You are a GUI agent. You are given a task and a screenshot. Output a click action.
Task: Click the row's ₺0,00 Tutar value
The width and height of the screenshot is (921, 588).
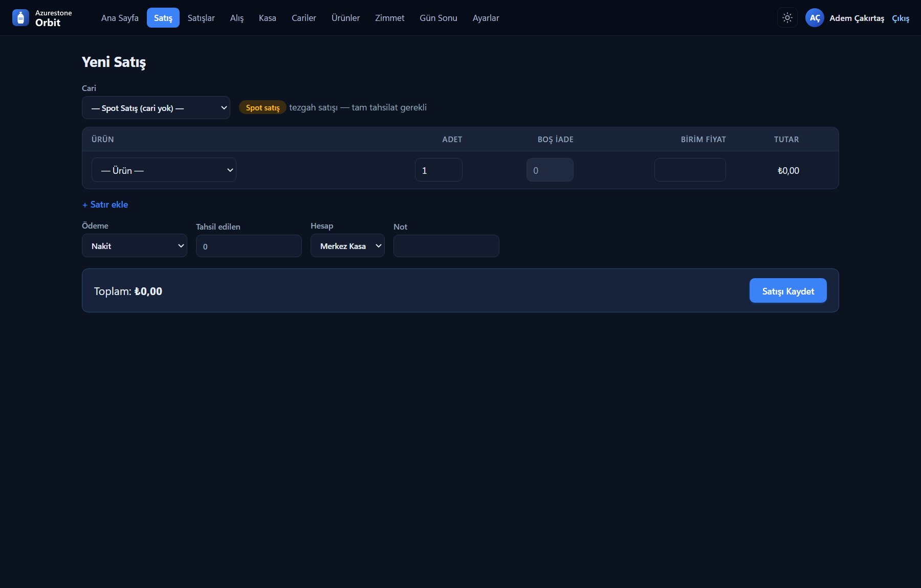[788, 171]
